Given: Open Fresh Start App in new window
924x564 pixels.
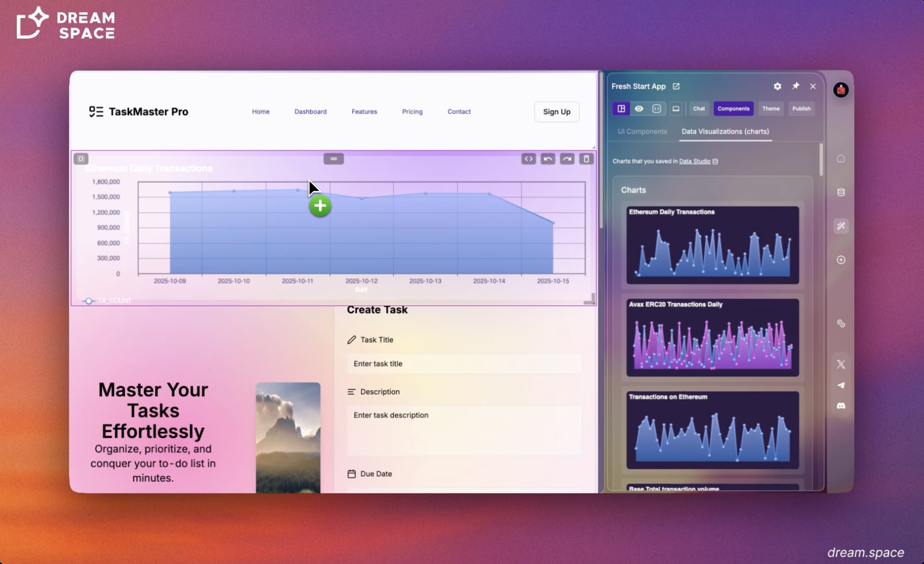Looking at the screenshot, I should 676,87.
